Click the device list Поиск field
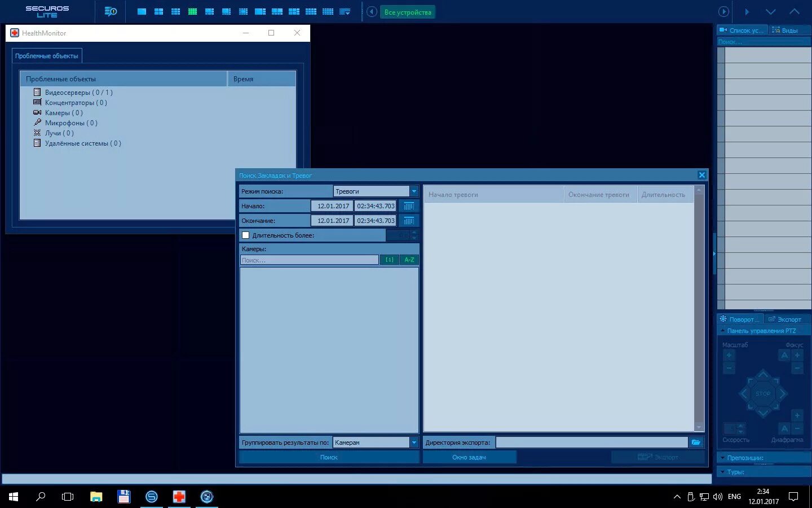Viewport: 812px width, 508px height. pyautogui.click(x=764, y=42)
